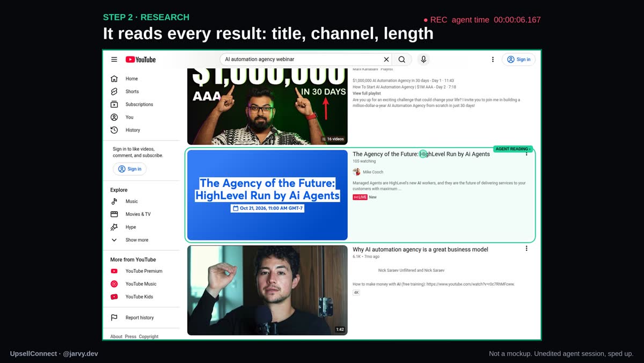Click YouTube Premium red icon
The image size is (644, 363).
tap(114, 271)
